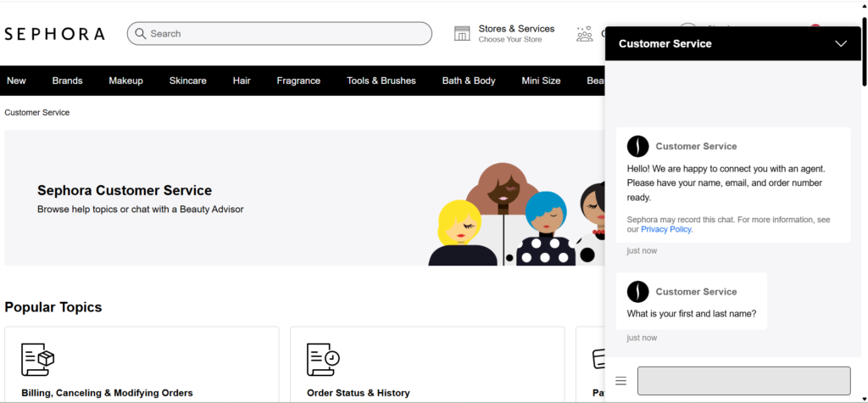Click the Billing, Canceling & Modifying Orders icon
Image resolution: width=868 pixels, height=403 pixels.
pos(37,359)
